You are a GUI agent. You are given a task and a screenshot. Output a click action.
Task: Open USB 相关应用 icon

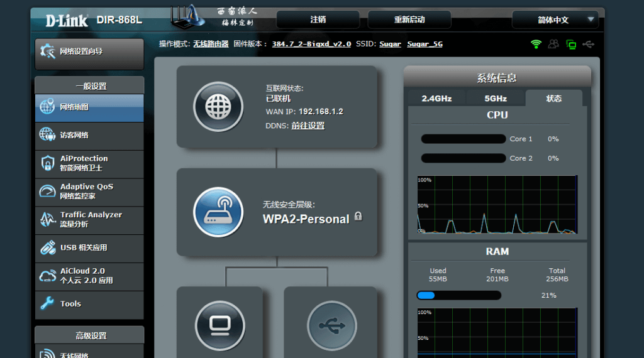pyautogui.click(x=48, y=247)
